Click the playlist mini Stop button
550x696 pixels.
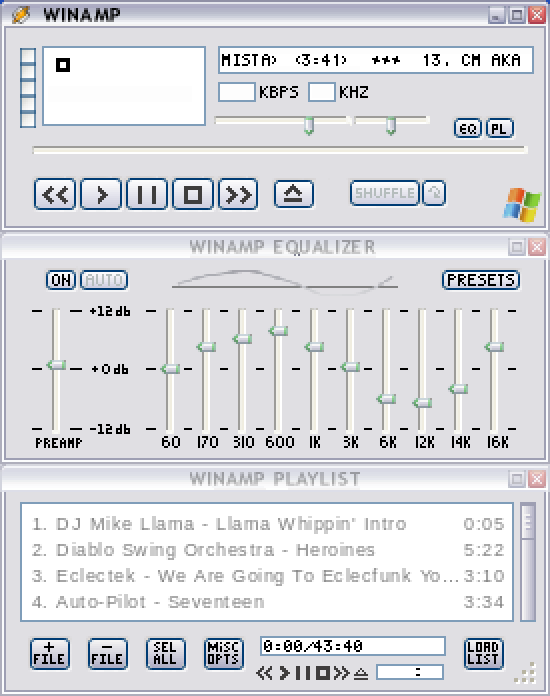click(323, 673)
